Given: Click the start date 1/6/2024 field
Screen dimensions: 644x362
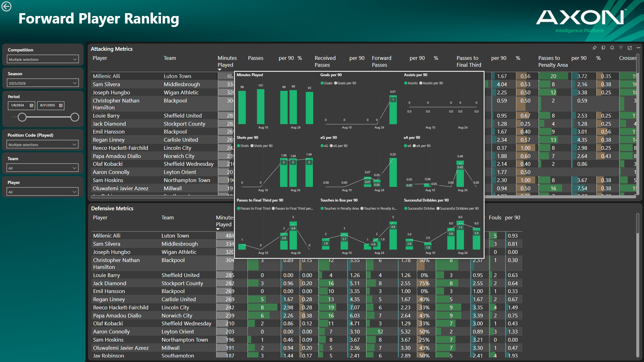Looking at the screenshot, I should tap(18, 105).
